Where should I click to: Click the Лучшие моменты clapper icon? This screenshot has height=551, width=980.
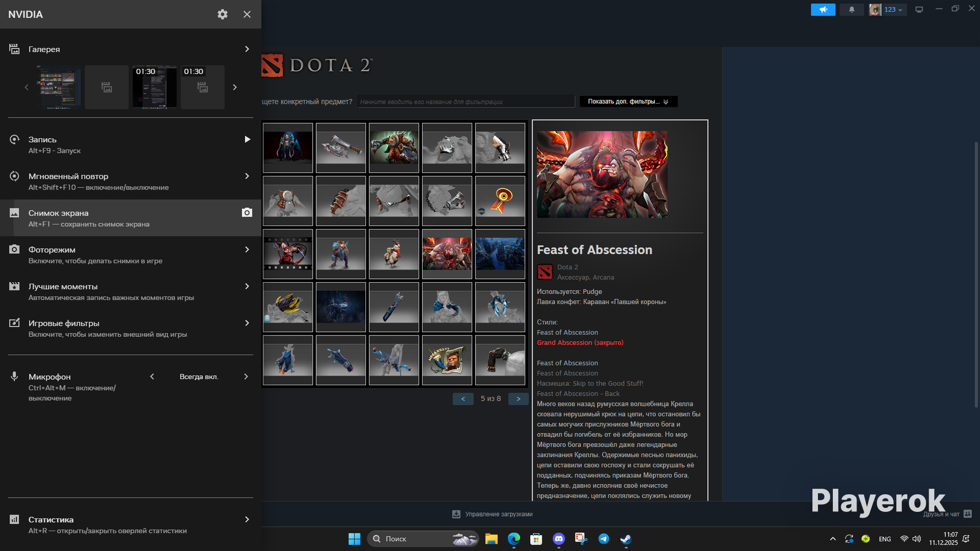tap(14, 286)
